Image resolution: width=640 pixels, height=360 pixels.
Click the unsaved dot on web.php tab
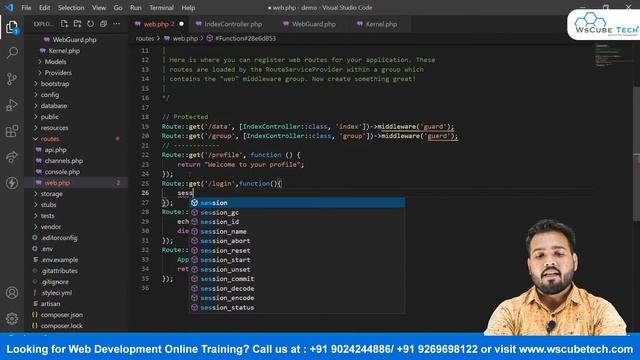click(x=181, y=24)
